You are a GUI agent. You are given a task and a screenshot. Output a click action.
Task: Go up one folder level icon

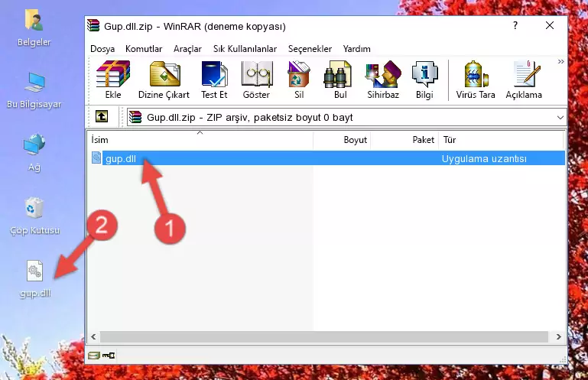tap(102, 117)
